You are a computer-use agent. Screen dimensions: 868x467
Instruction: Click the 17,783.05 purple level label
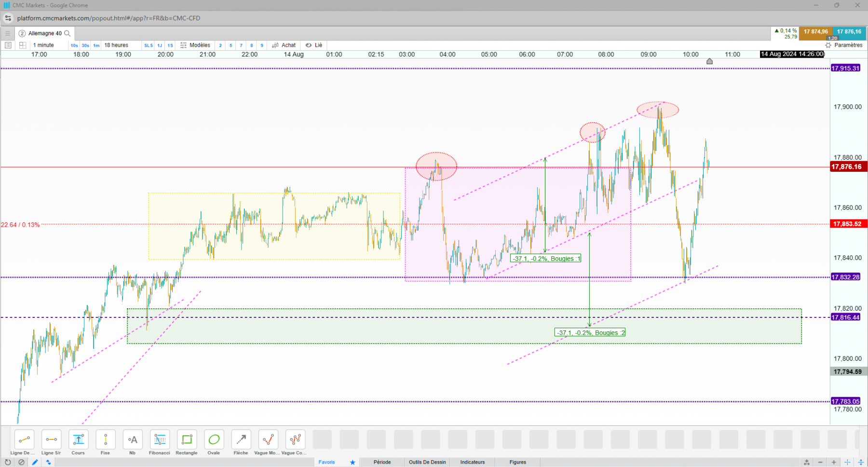(845, 401)
